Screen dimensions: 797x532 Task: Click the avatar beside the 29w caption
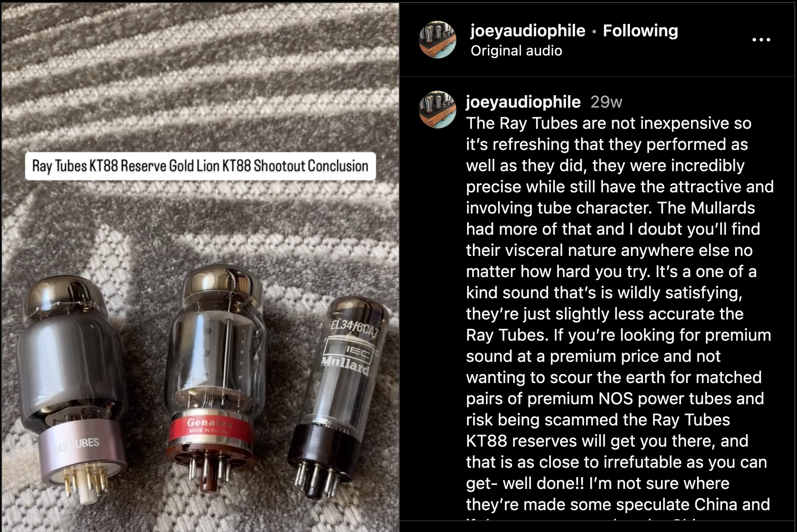coord(438,109)
